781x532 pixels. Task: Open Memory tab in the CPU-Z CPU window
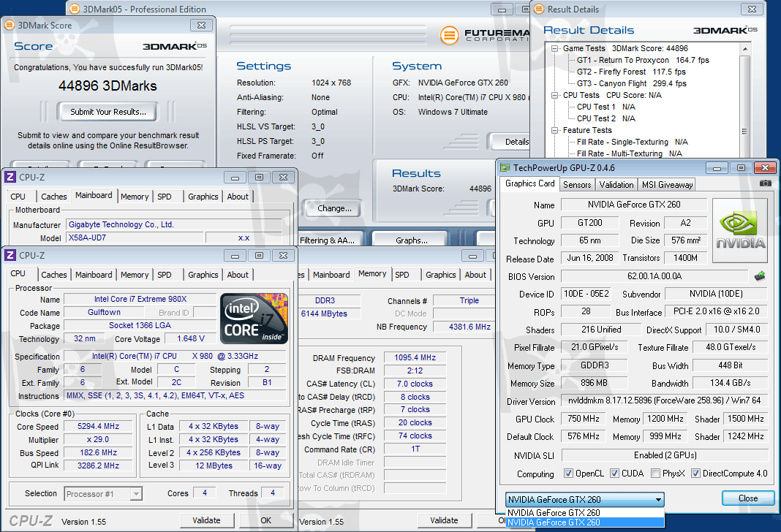click(x=135, y=275)
